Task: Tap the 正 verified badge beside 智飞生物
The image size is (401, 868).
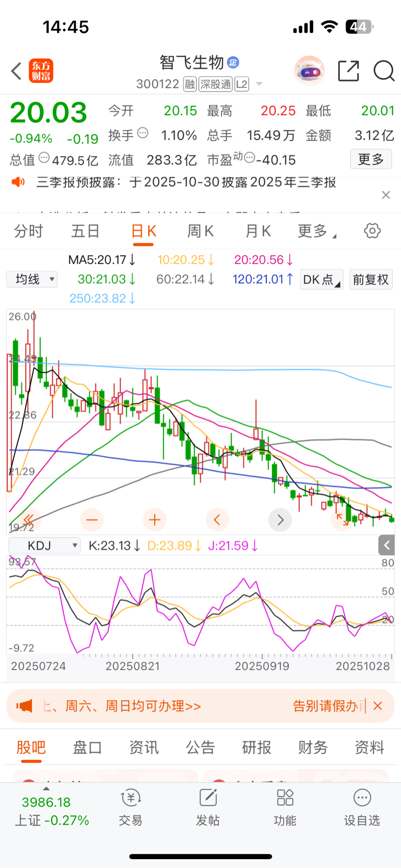Action: click(233, 63)
